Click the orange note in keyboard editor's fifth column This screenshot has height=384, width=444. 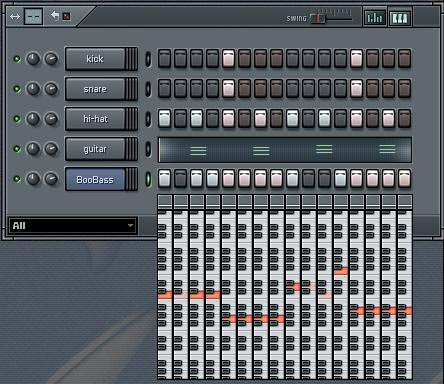229,319
